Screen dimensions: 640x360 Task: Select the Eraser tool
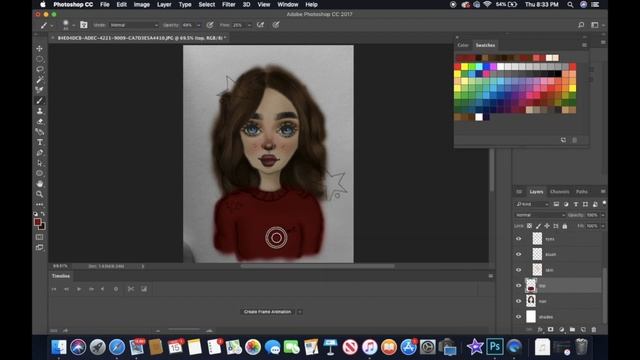tap(40, 121)
